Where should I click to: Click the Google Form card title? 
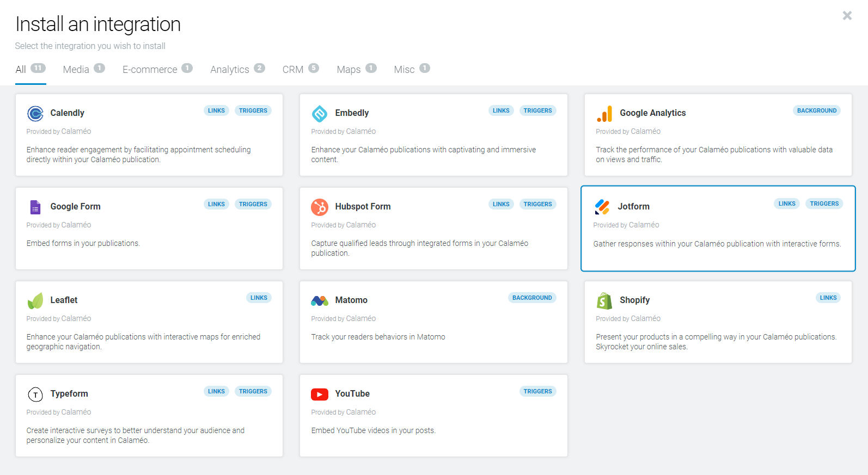pyautogui.click(x=75, y=206)
